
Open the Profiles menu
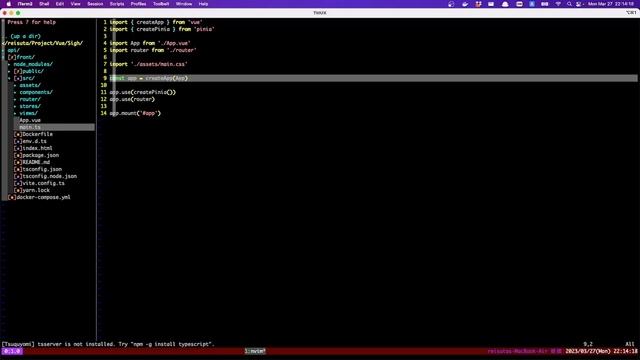point(138,4)
